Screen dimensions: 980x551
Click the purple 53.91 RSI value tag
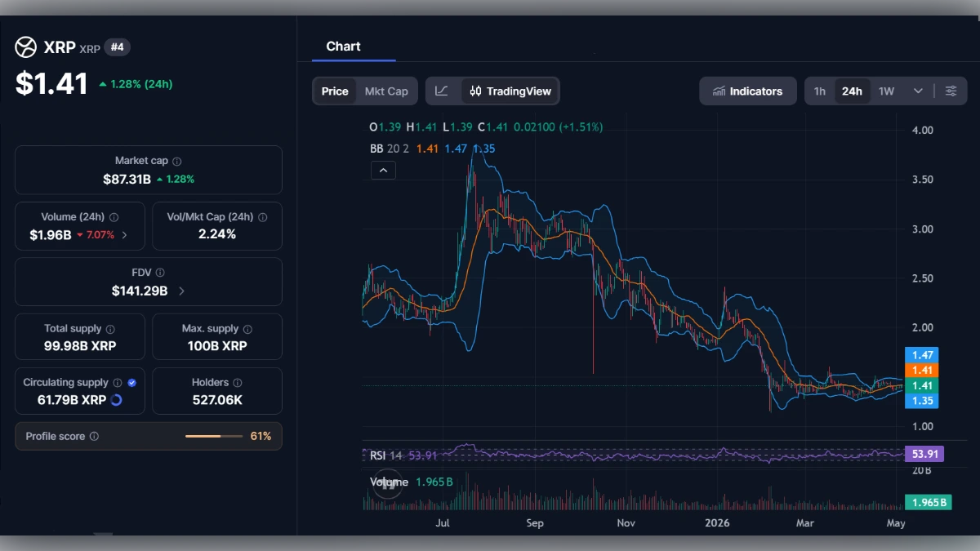[924, 455]
